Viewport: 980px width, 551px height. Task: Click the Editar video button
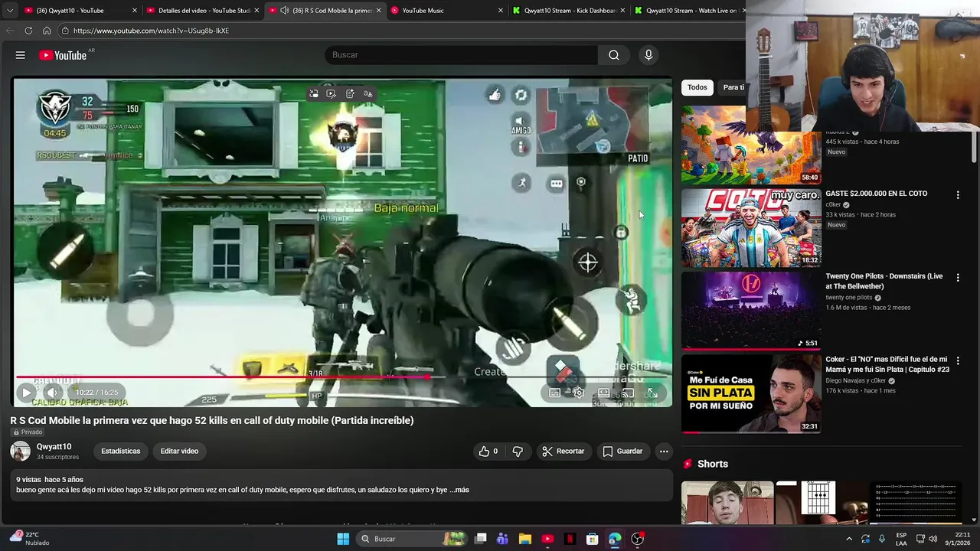pos(179,452)
